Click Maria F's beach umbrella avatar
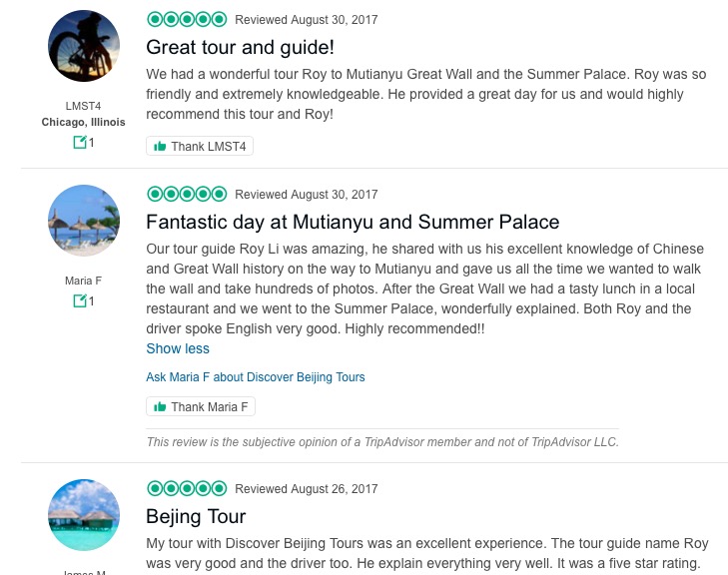This screenshot has height=575, width=728. 84,221
